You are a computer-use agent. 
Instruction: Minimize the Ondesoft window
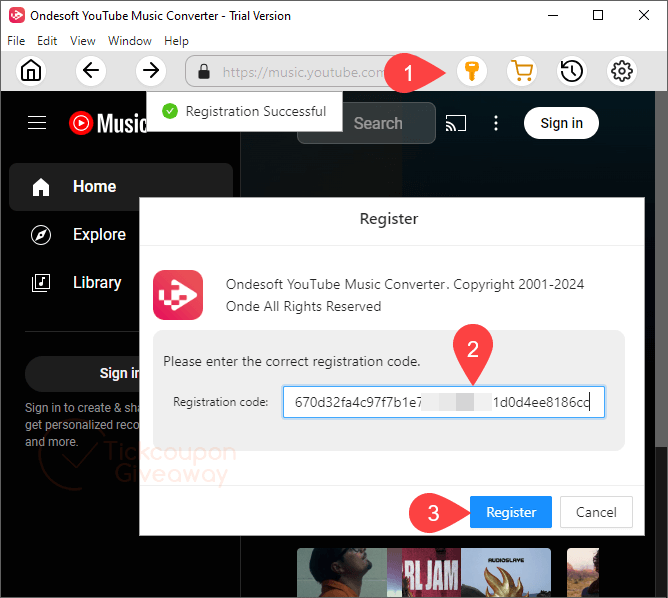[x=553, y=15]
